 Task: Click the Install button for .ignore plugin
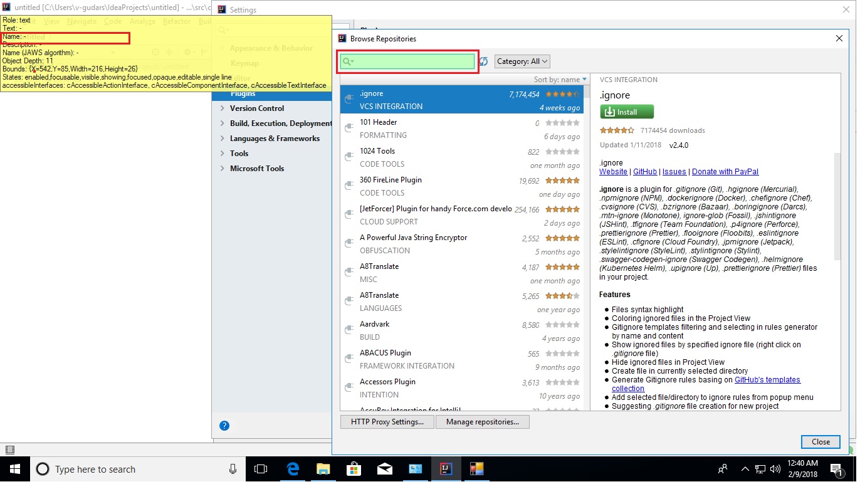pos(626,112)
